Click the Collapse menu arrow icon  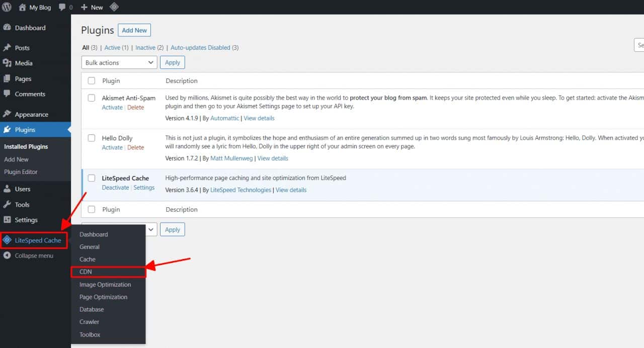coord(7,255)
